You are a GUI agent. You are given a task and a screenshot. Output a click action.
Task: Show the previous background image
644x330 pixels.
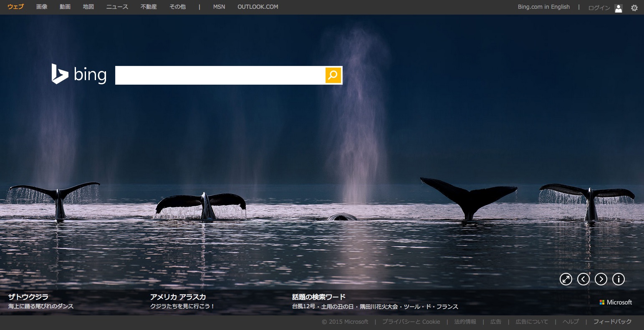coord(583,279)
